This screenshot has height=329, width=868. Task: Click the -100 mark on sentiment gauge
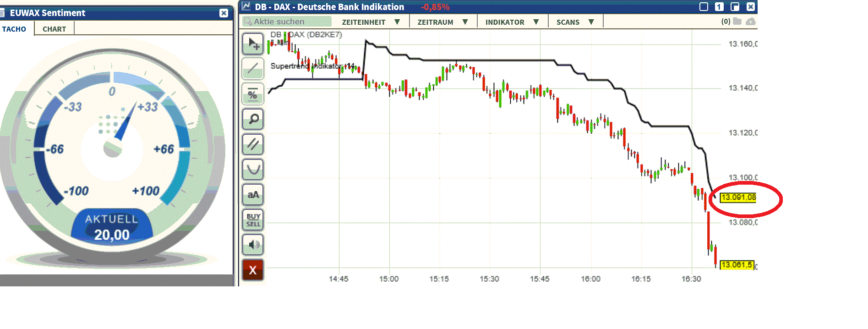click(x=76, y=191)
